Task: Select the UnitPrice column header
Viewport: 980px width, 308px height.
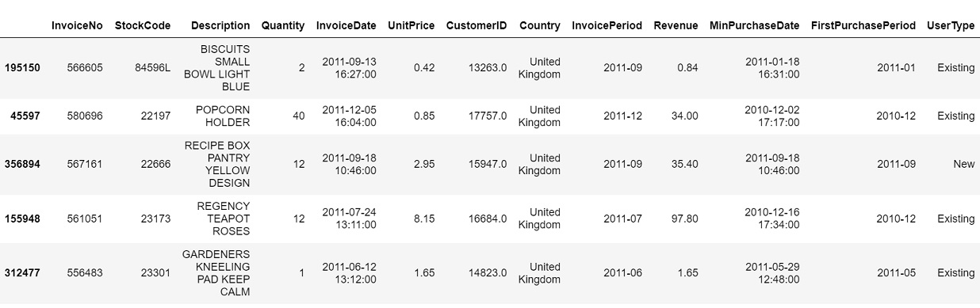Action: [412, 25]
